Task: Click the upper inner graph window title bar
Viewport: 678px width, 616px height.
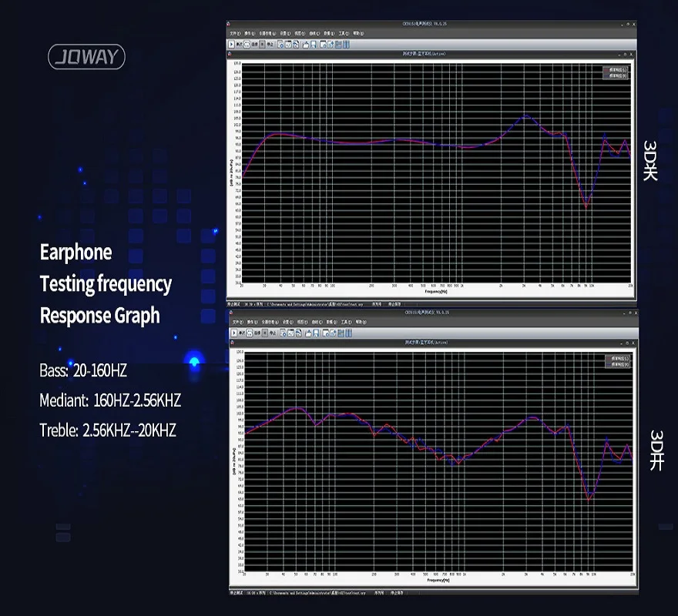Action: click(431, 54)
